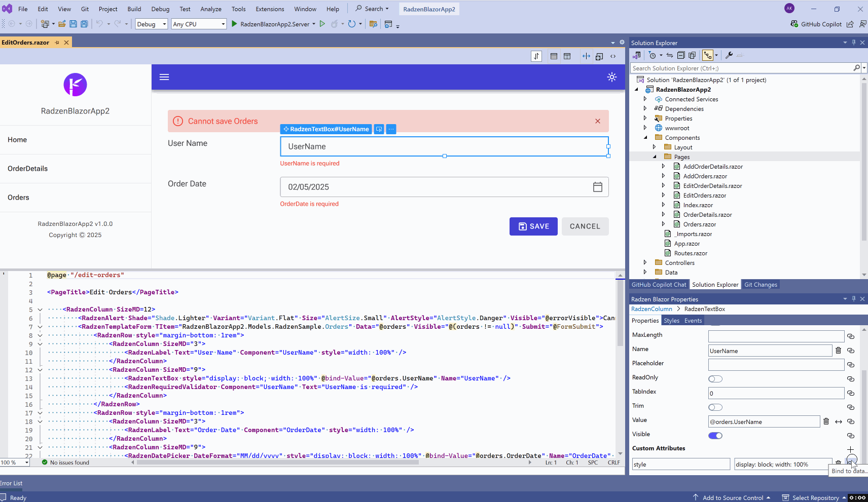Click the two-way binding arrow next to Value
Image resolution: width=868 pixels, height=502 pixels.
[x=839, y=421]
